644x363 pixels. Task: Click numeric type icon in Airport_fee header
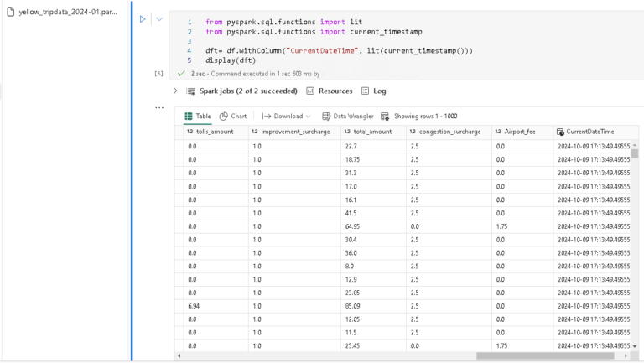point(498,132)
